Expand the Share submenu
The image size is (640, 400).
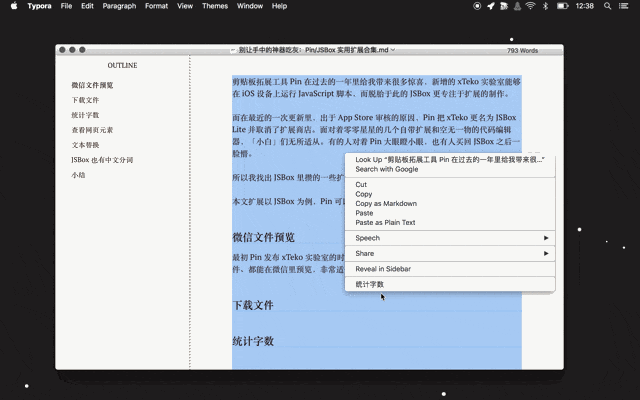point(450,254)
